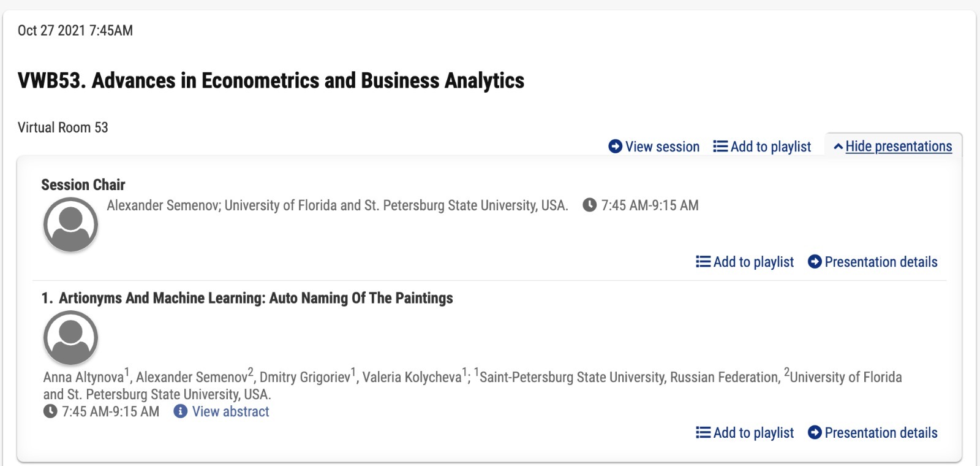980x466 pixels.
Task: Click clock icon under Artionyms authors
Action: [x=50, y=411]
